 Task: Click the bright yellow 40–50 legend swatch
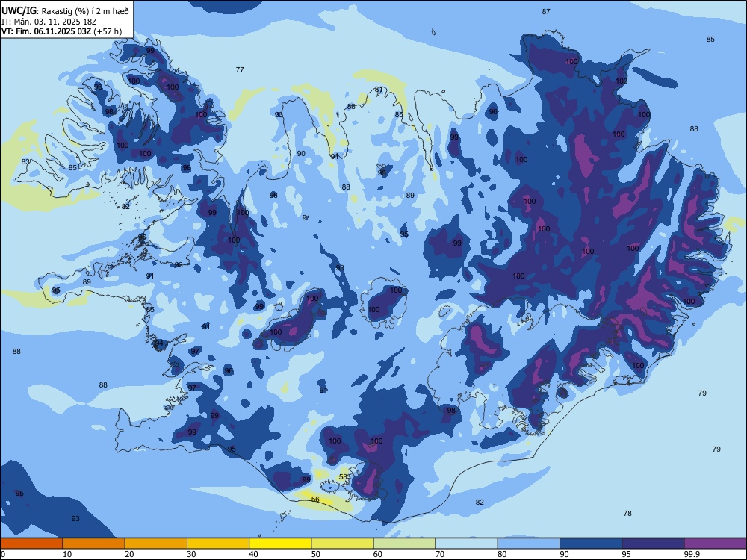click(x=280, y=544)
